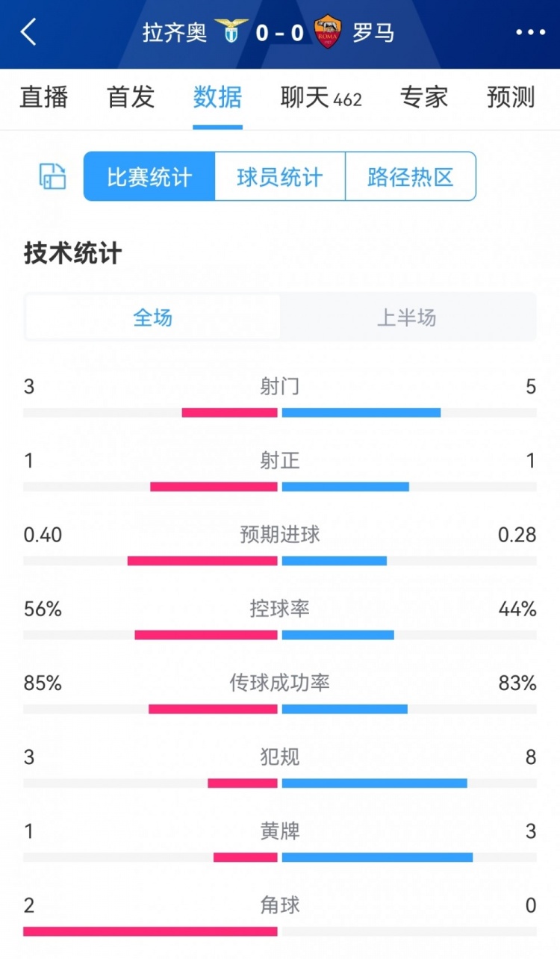Select the 数据 tab
Image resolution: width=560 pixels, height=959 pixels.
pos(217,98)
